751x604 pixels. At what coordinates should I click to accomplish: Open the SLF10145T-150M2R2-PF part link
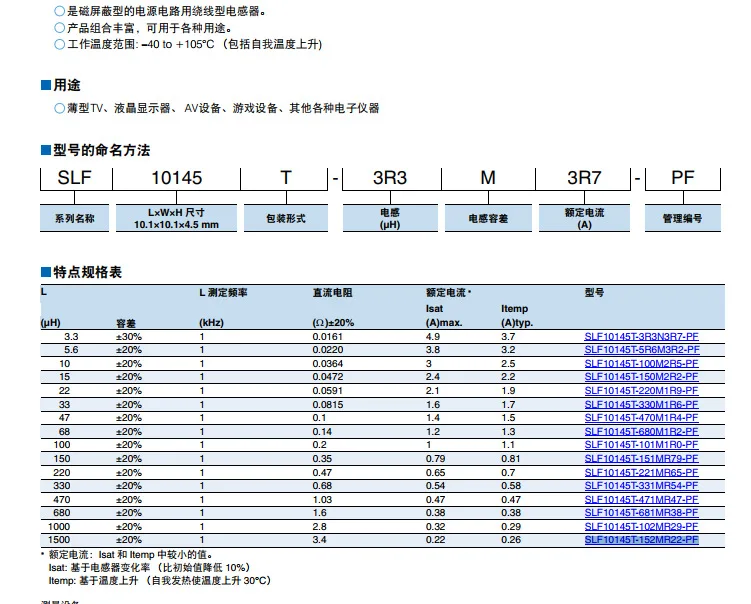tap(641, 377)
